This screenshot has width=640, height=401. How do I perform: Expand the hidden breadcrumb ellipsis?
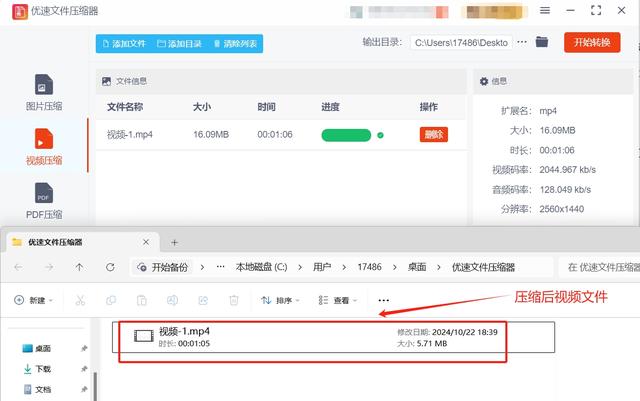click(220, 267)
